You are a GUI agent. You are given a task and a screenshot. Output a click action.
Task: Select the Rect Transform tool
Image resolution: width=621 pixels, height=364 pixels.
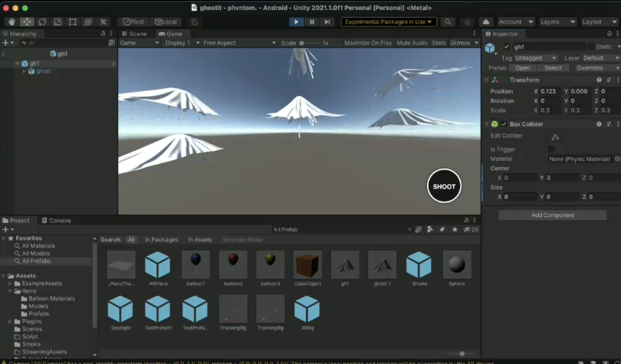coord(73,22)
